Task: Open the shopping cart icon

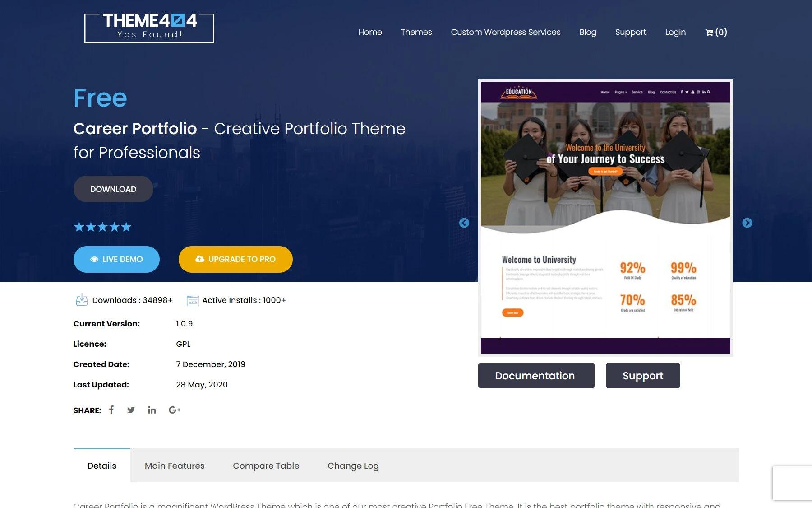Action: (715, 32)
